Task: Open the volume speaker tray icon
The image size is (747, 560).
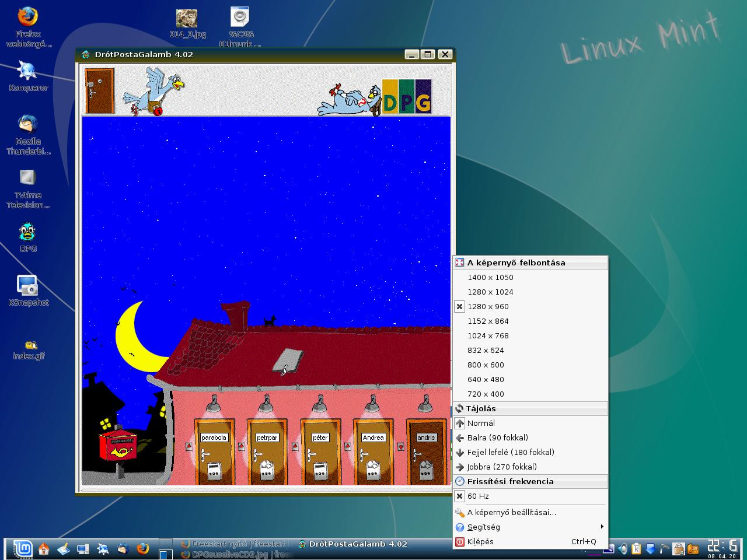Action: point(622,548)
